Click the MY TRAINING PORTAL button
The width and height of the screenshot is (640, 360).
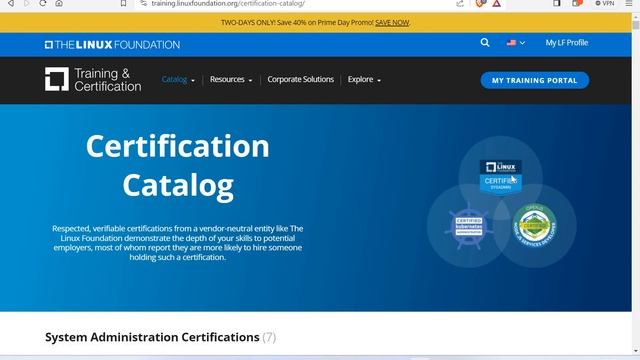tap(535, 80)
